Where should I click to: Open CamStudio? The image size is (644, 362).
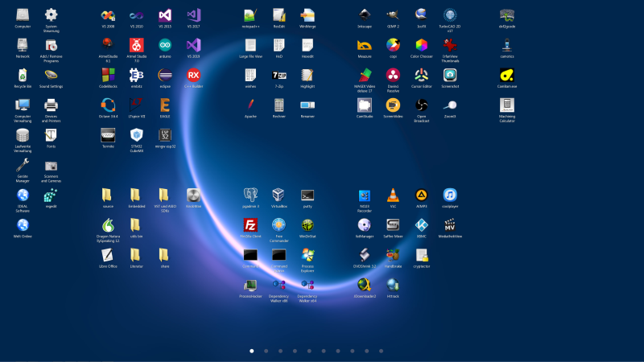(365, 105)
